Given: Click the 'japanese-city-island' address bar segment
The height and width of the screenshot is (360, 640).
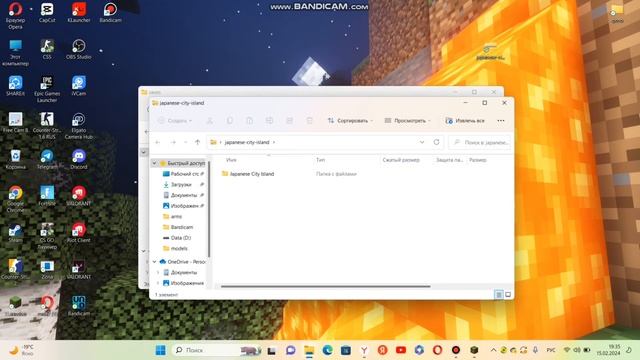Looking at the screenshot, I should pyautogui.click(x=247, y=142).
